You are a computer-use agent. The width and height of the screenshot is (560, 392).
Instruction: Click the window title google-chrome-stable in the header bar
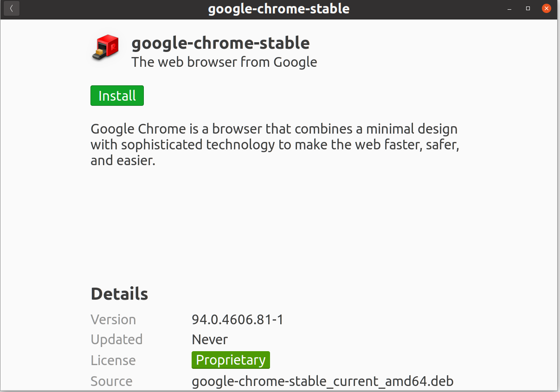click(x=279, y=9)
